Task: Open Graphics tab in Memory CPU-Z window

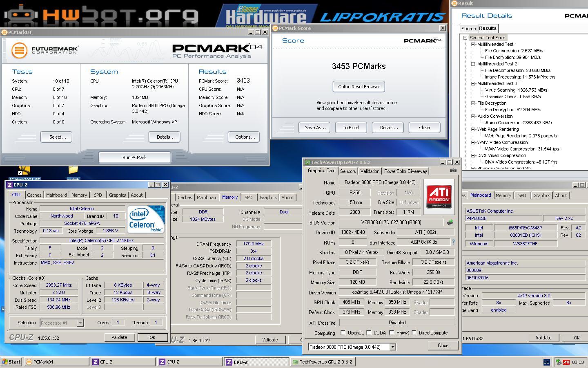Action: click(268, 197)
